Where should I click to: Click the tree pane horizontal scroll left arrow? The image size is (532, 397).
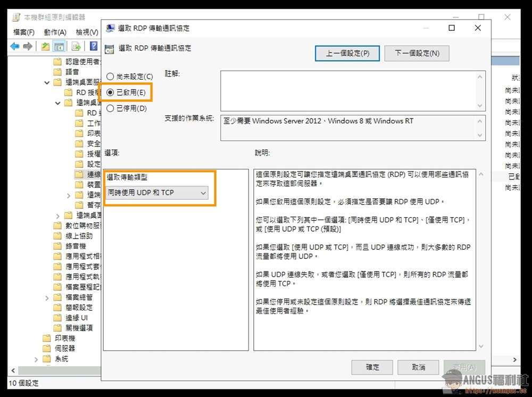pos(13,370)
